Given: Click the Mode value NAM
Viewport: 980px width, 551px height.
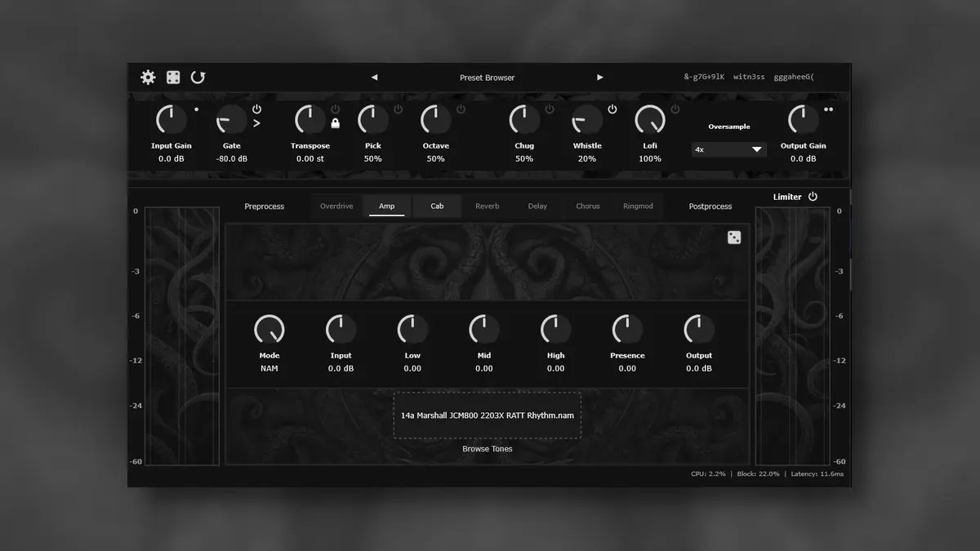Looking at the screenshot, I should pyautogui.click(x=269, y=368).
